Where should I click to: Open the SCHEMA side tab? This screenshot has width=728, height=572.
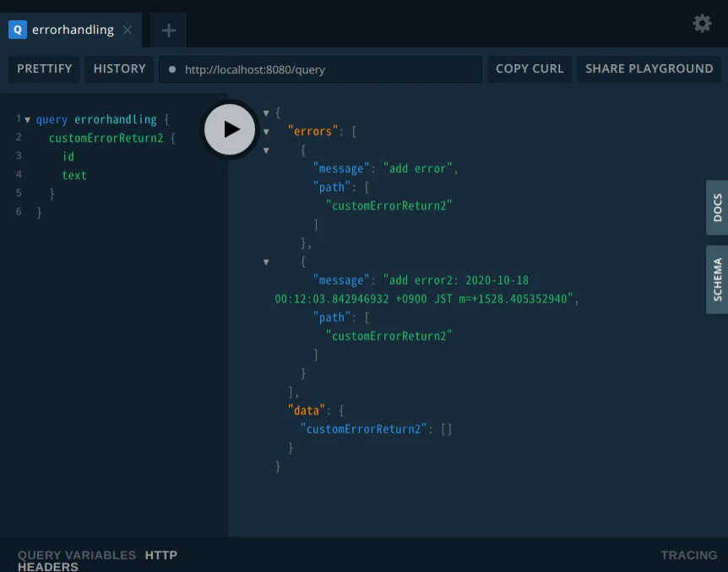click(717, 280)
